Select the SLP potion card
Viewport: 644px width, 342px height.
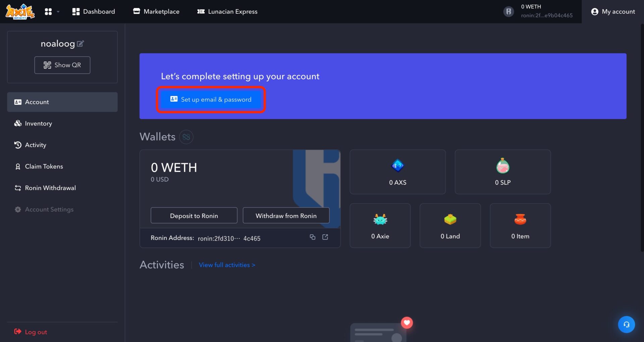502,172
